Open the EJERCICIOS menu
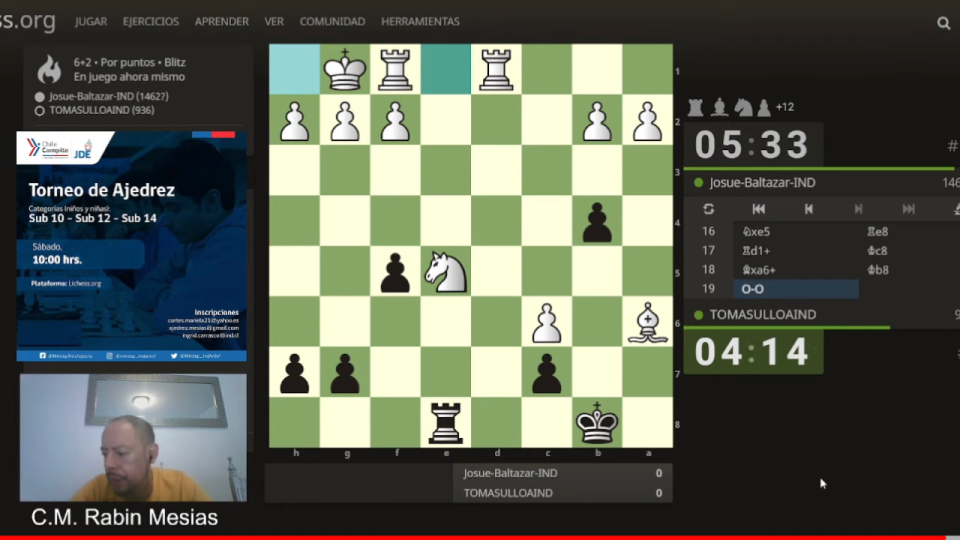 [x=151, y=22]
